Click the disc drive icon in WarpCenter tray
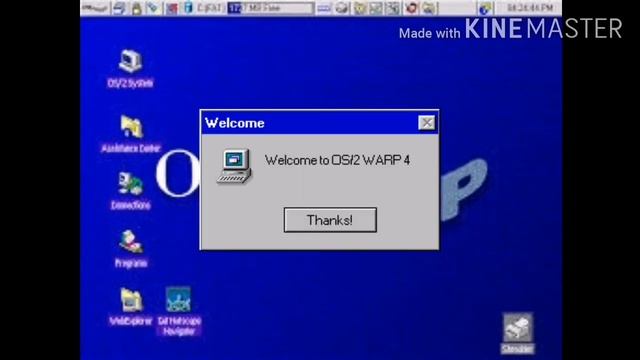The height and width of the screenshot is (360, 640). coord(342,8)
